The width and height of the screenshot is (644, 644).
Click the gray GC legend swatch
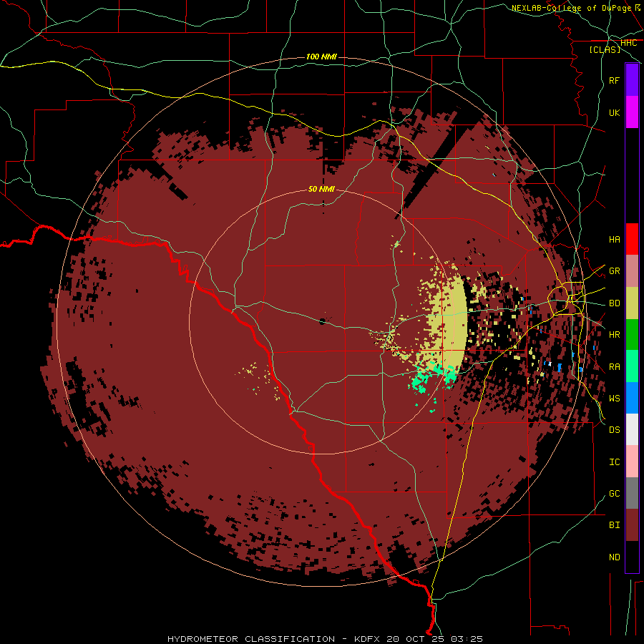(x=632, y=493)
